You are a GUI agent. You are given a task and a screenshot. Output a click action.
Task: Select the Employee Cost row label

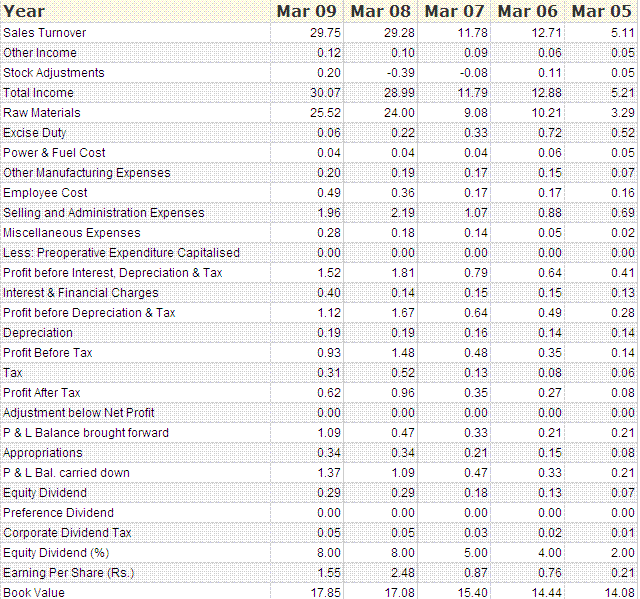point(45,193)
